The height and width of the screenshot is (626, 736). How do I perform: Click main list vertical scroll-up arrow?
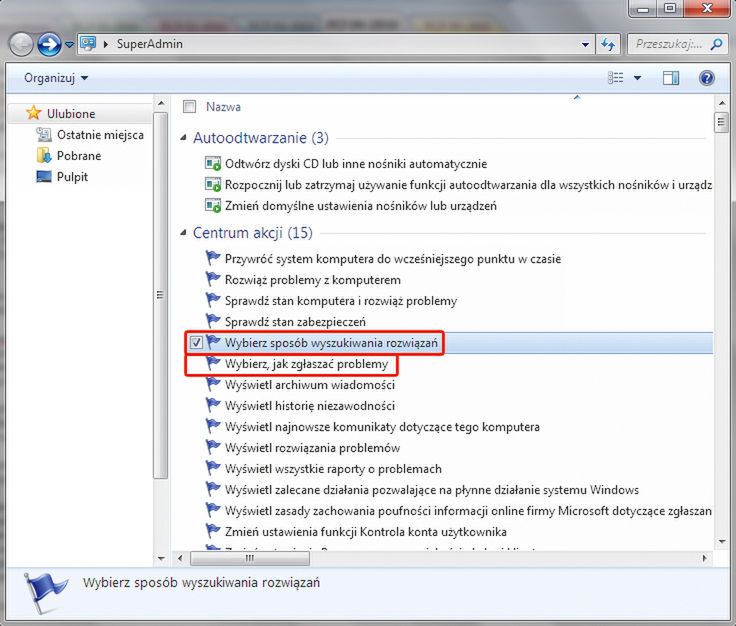pyautogui.click(x=721, y=103)
